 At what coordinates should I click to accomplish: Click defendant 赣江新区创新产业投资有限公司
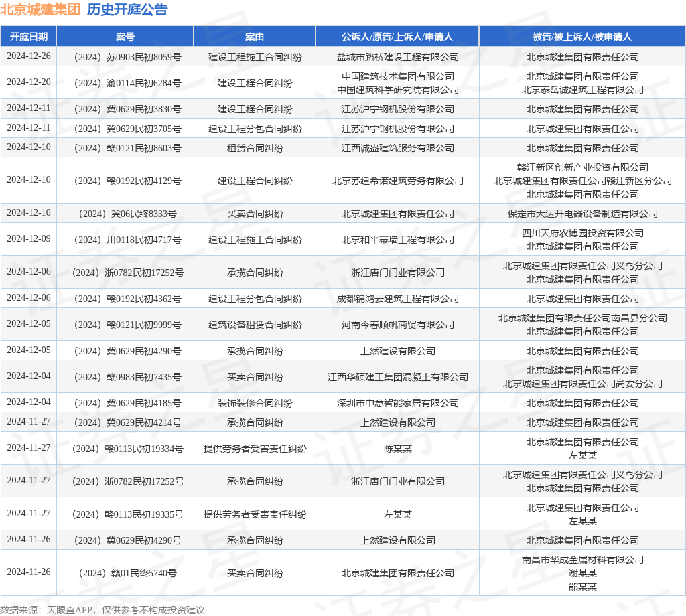pos(582,167)
